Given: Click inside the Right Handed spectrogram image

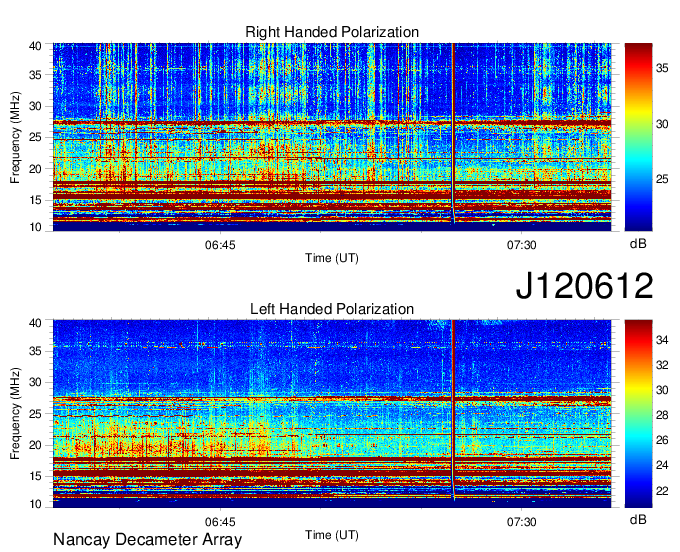Looking at the screenshot, I should coord(332,137).
